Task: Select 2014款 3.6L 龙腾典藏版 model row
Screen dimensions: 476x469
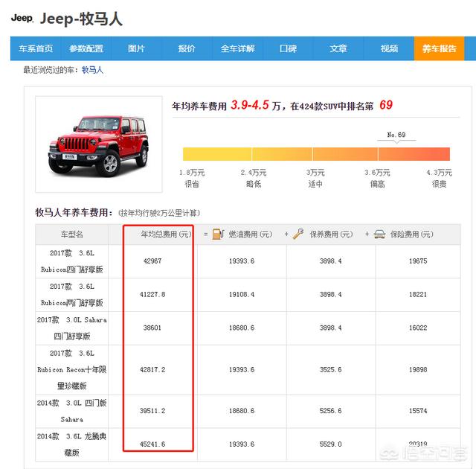Action: [73, 444]
